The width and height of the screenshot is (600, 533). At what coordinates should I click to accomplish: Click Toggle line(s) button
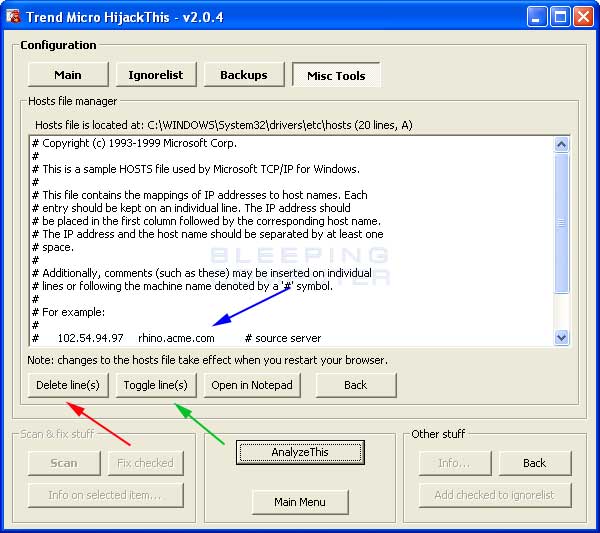156,385
